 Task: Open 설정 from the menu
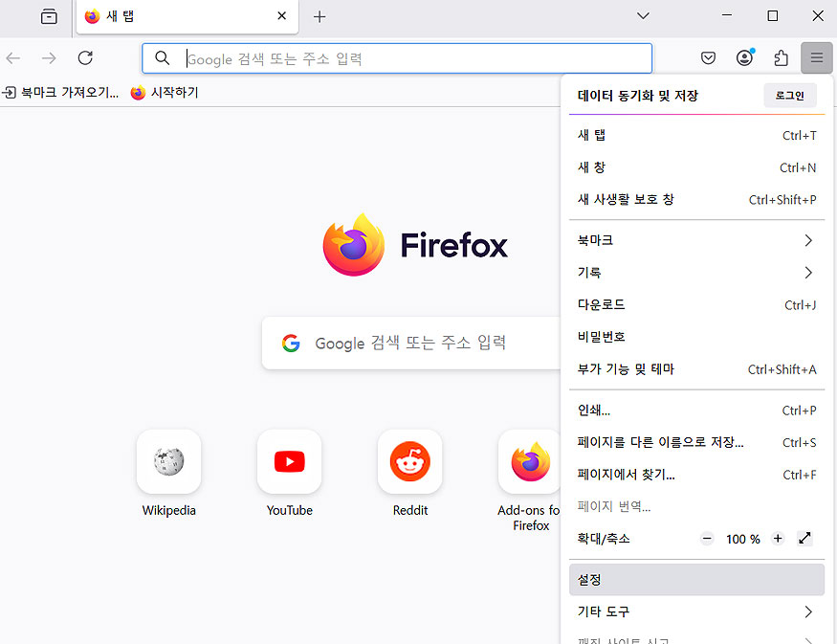[x=696, y=579]
